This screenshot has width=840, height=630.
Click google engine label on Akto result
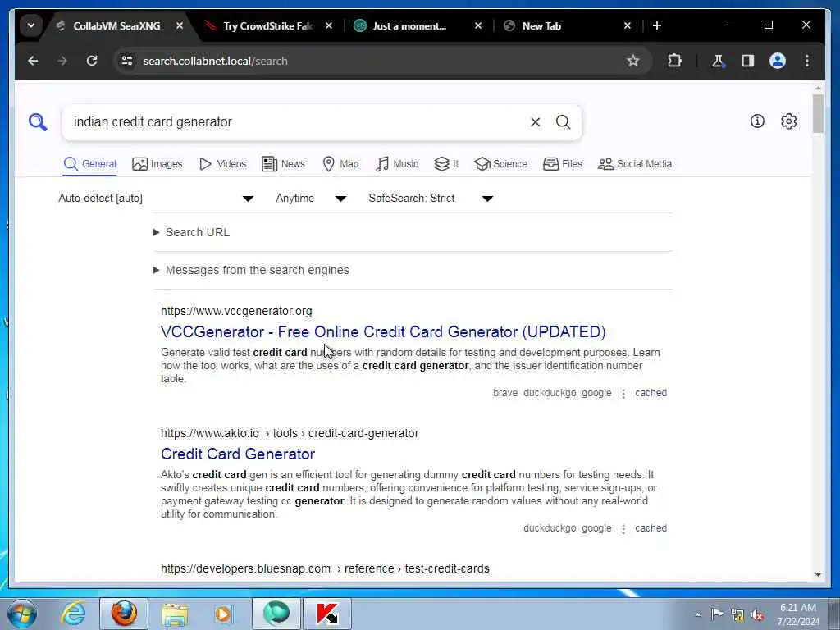pos(596,528)
